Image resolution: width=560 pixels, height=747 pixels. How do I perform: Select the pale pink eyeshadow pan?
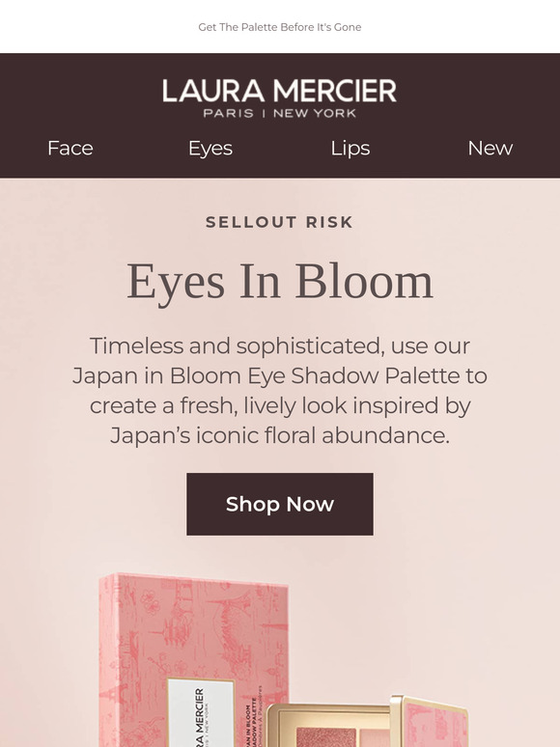375,737
